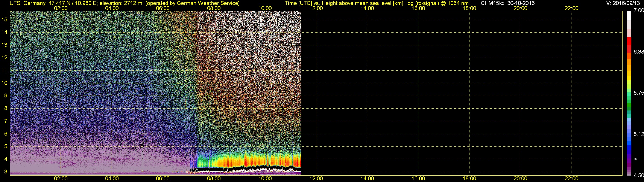
Task: Select the 3 km height axis label
Action: coord(6,172)
